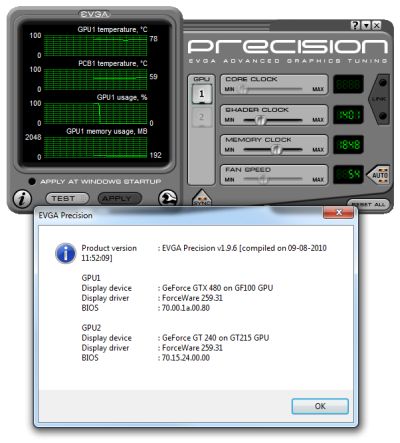The height and width of the screenshot is (443, 400).
Task: Click the GPU1 temperature graph
Action: pos(95,45)
